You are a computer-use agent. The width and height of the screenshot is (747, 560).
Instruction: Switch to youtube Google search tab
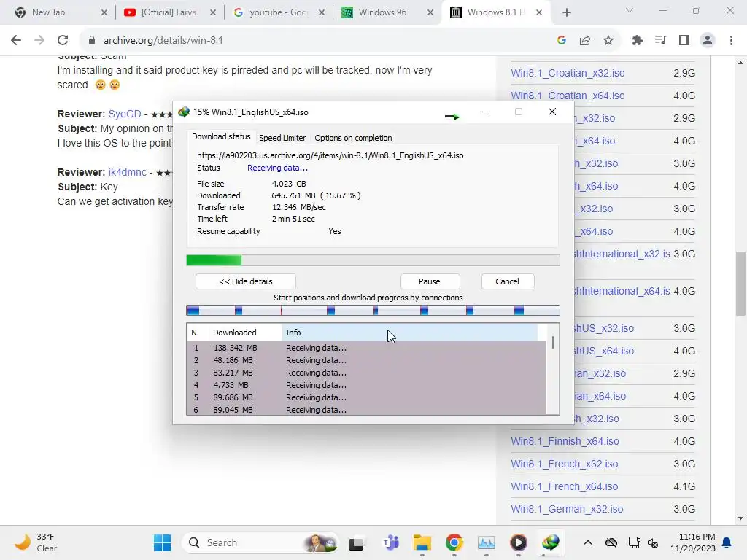point(279,12)
